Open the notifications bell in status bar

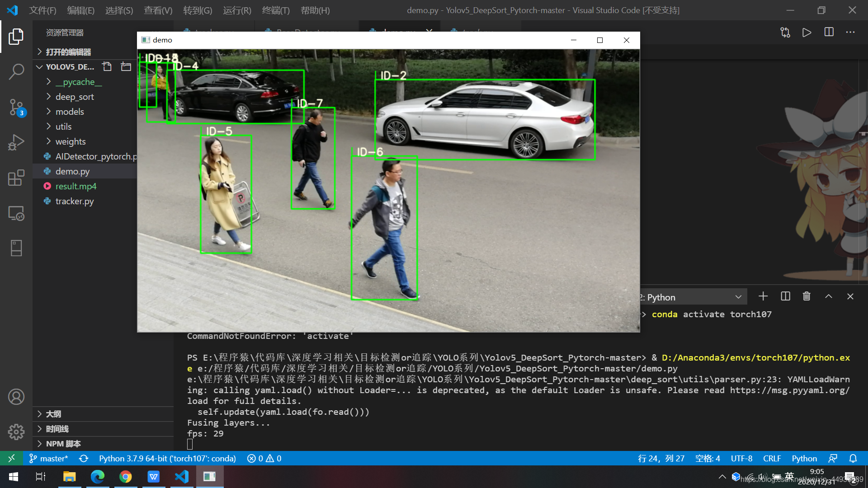pos(854,458)
